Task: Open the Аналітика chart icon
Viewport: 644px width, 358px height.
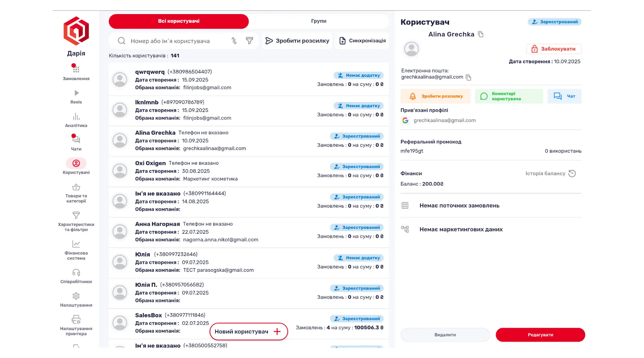Action: [x=76, y=116]
